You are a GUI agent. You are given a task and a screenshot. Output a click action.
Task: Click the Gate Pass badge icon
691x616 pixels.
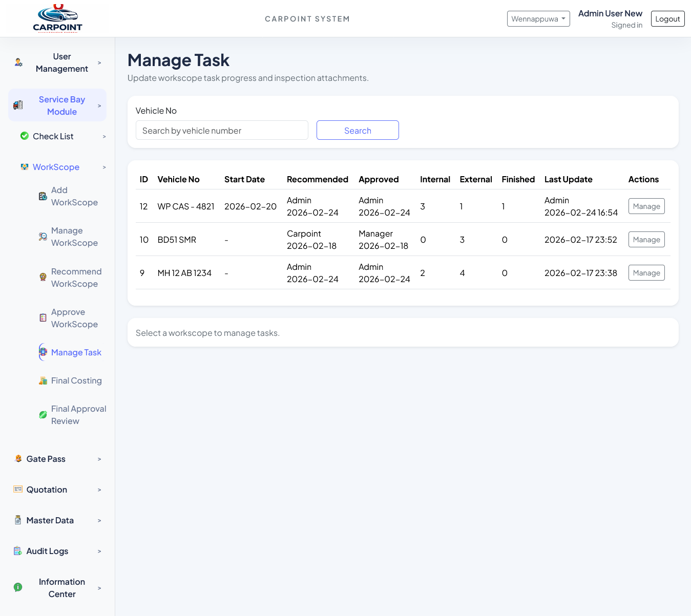coord(18,458)
